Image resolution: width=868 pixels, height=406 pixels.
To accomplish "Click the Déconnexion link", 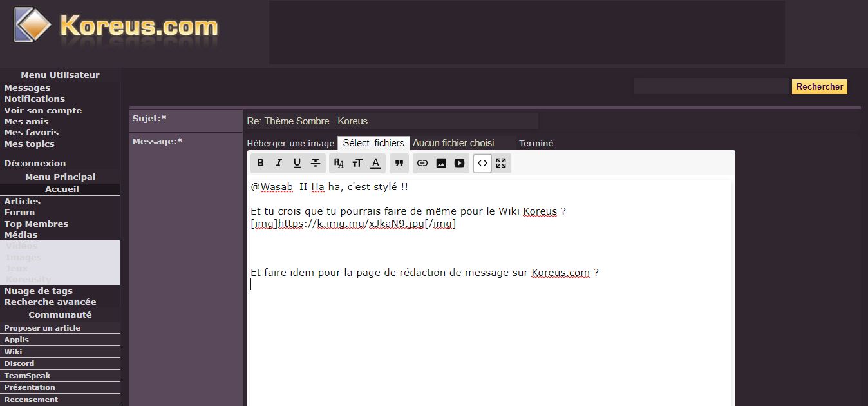I will click(35, 163).
